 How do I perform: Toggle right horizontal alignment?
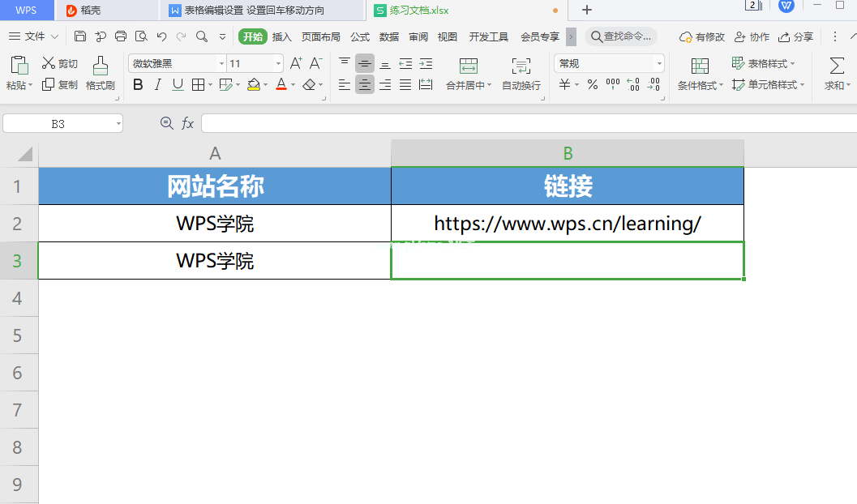385,84
